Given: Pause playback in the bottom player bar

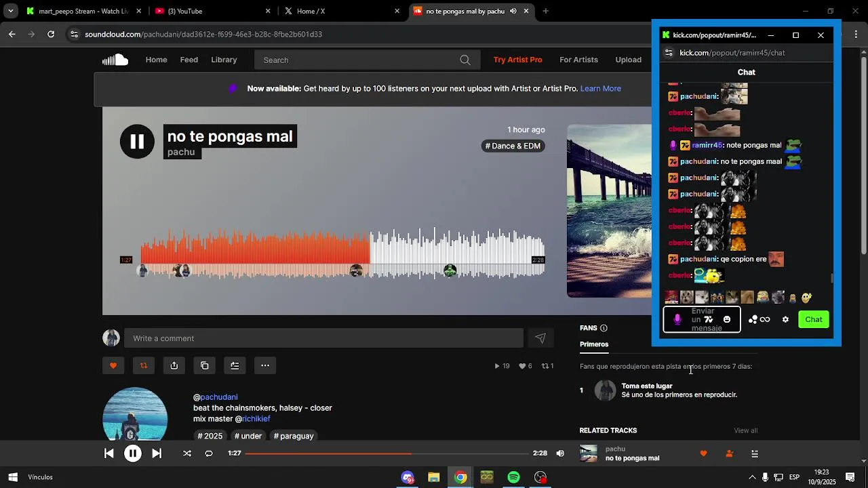Looking at the screenshot, I should [x=133, y=453].
